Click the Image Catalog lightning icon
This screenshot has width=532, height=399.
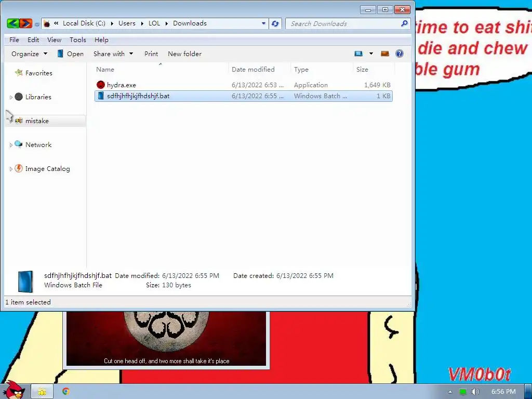(19, 168)
